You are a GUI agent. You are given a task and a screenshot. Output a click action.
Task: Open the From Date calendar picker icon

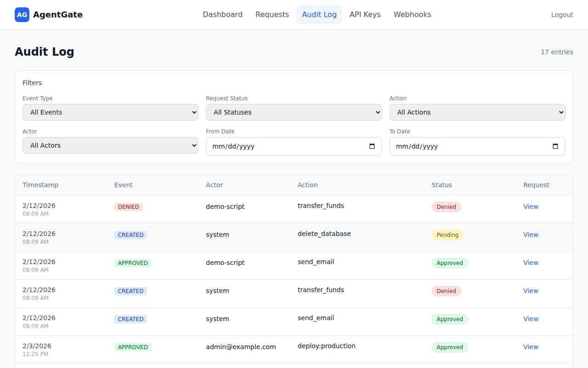tap(372, 146)
